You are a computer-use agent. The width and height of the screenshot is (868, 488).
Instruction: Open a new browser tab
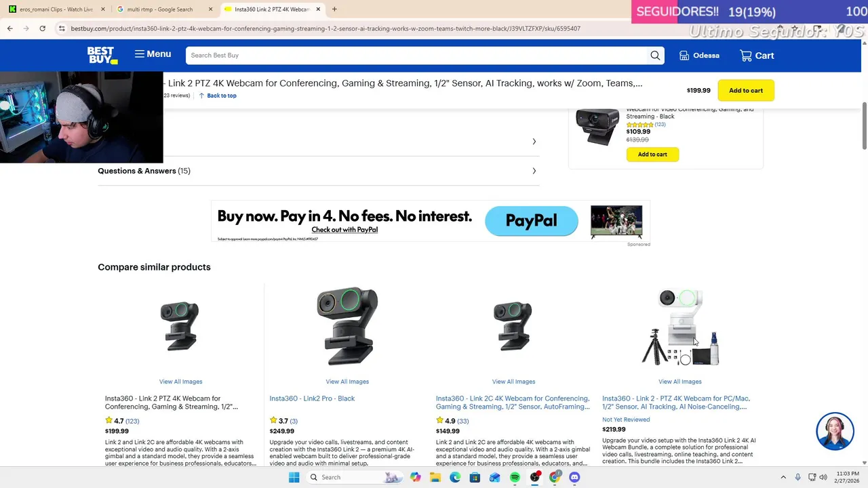click(334, 9)
